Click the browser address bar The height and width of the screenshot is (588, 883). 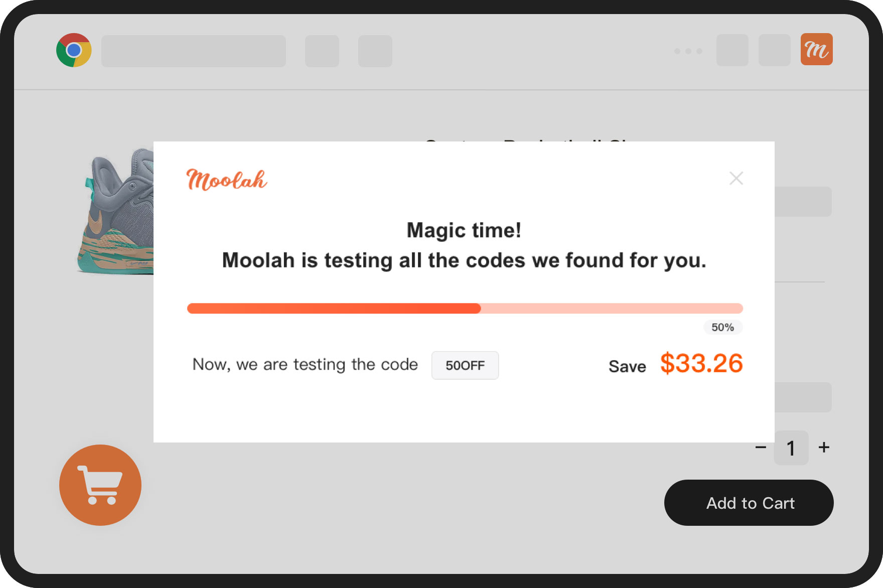193,51
